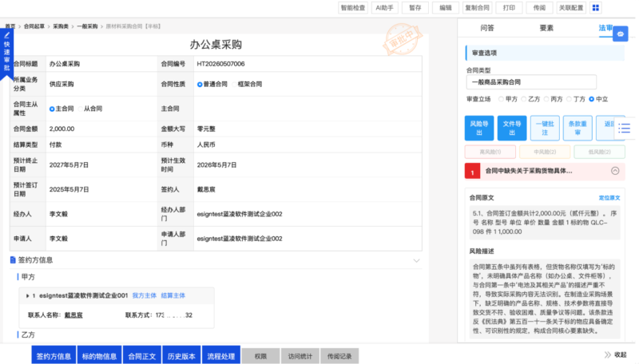Click the blue chat bubble icon
The image size is (639, 364).
[x=620, y=34]
